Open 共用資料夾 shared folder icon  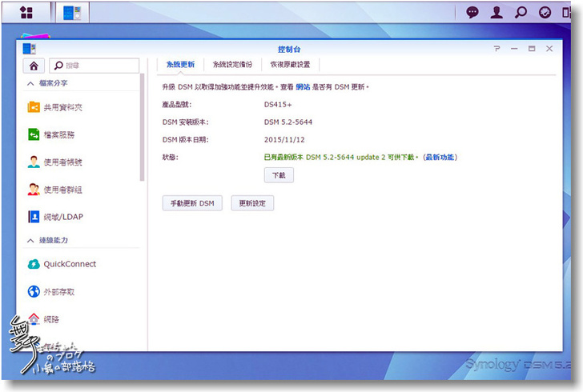point(34,107)
